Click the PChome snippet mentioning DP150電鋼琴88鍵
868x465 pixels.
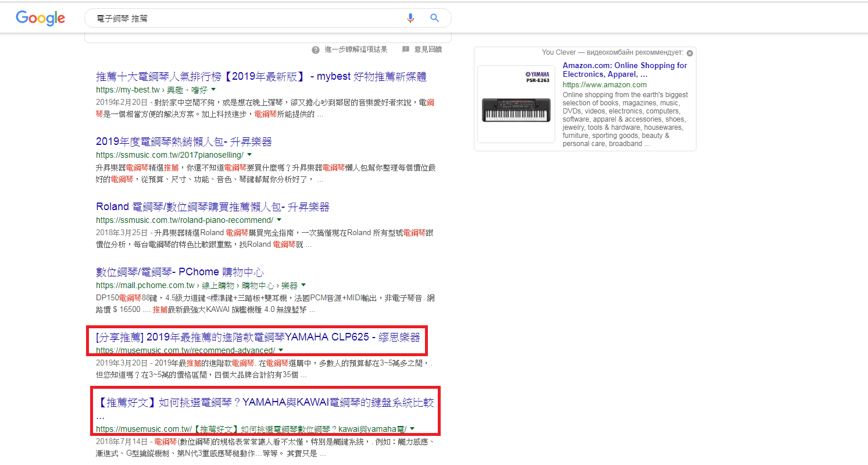click(x=266, y=304)
